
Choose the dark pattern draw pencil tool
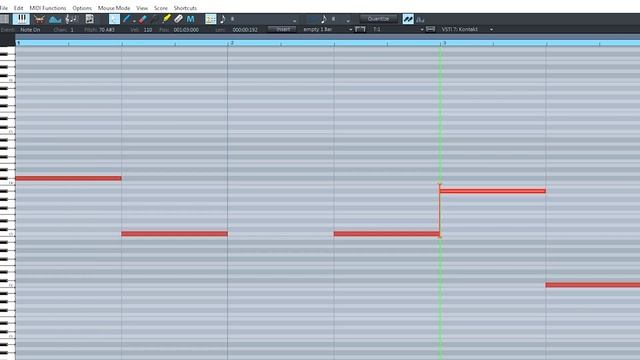(154, 19)
